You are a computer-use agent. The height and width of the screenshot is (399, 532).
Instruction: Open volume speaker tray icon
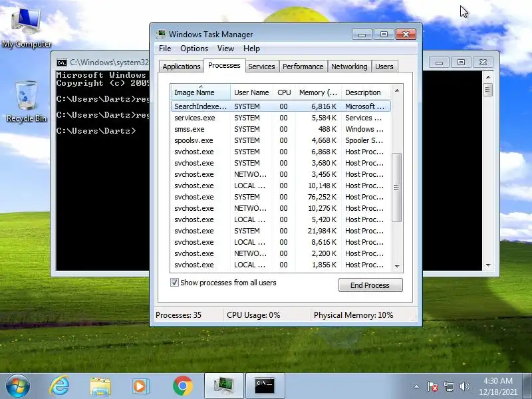[x=464, y=386]
